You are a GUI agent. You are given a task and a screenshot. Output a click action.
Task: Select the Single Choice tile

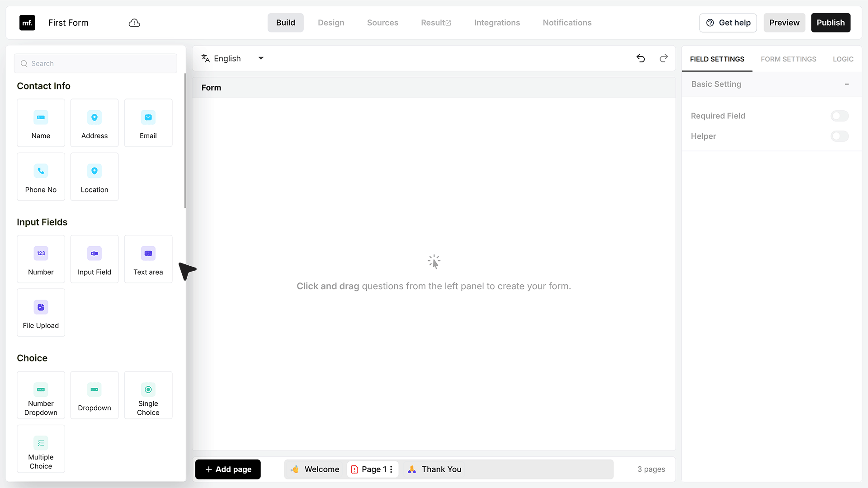coord(148,395)
